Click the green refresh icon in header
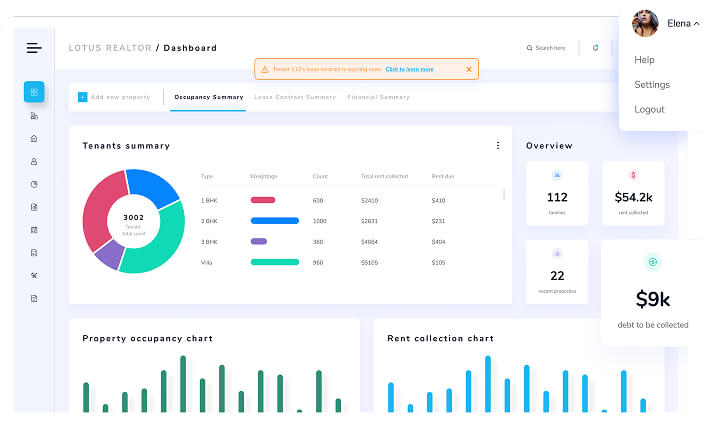This screenshot has height=424, width=712. 595,48
